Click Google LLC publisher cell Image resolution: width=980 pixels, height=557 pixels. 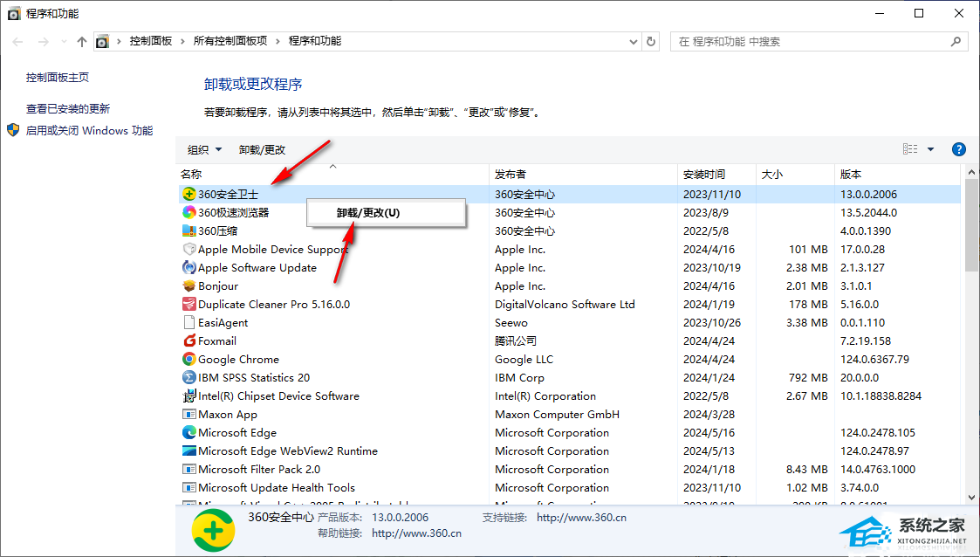click(x=524, y=360)
